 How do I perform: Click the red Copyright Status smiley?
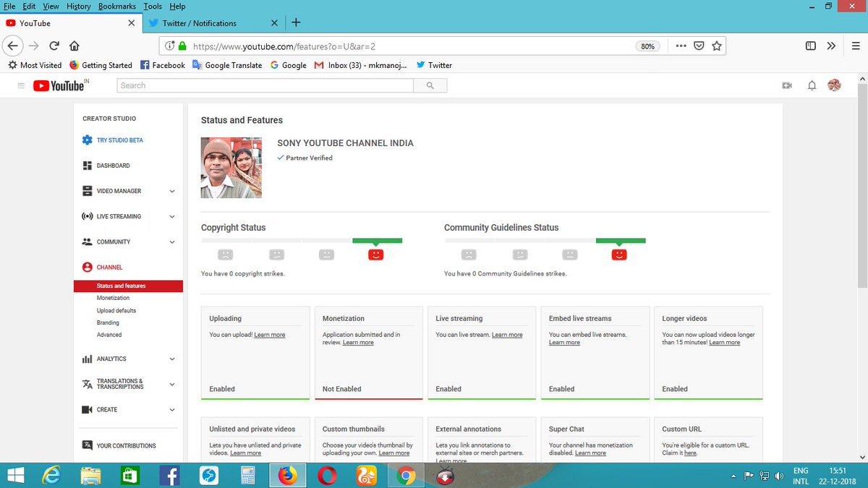coord(375,254)
